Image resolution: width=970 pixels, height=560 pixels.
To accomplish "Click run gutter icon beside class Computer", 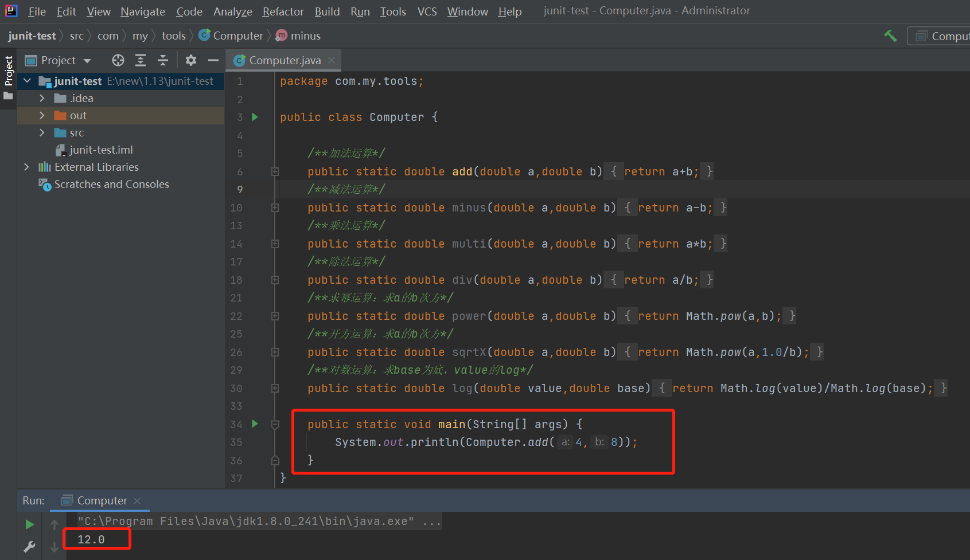I will click(x=255, y=117).
